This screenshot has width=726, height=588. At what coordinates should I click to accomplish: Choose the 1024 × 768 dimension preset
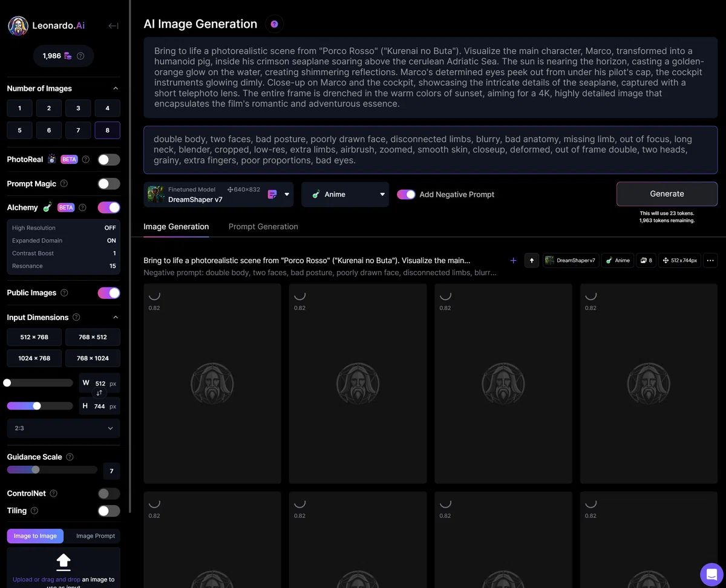(x=34, y=358)
